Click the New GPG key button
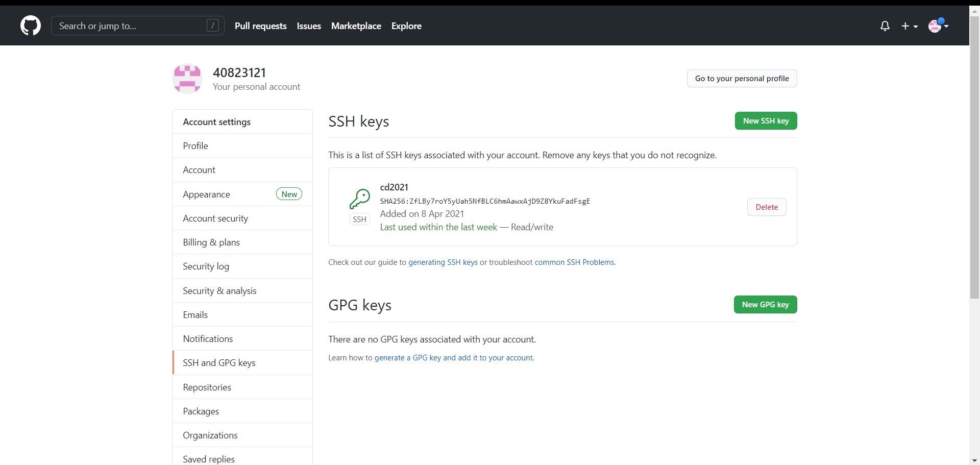 pyautogui.click(x=765, y=305)
